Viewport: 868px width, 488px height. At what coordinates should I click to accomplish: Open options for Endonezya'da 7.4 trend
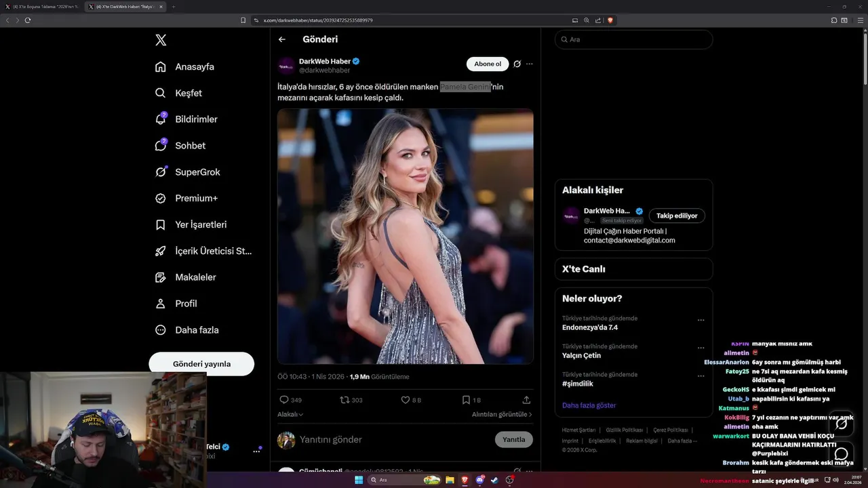[701, 320]
